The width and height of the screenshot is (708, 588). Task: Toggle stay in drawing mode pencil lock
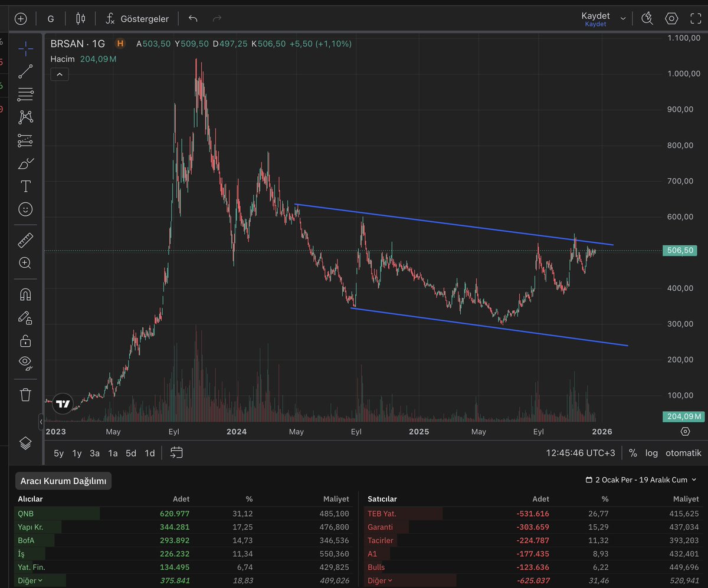tap(25, 318)
